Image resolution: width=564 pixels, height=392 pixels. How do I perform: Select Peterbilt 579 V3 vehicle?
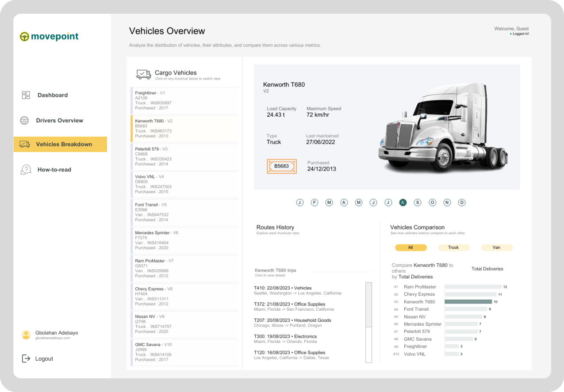[185, 156]
